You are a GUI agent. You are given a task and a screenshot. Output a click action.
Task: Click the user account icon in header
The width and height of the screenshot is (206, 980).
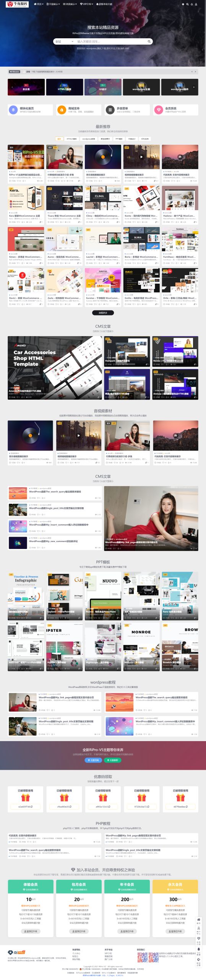coord(196,4)
